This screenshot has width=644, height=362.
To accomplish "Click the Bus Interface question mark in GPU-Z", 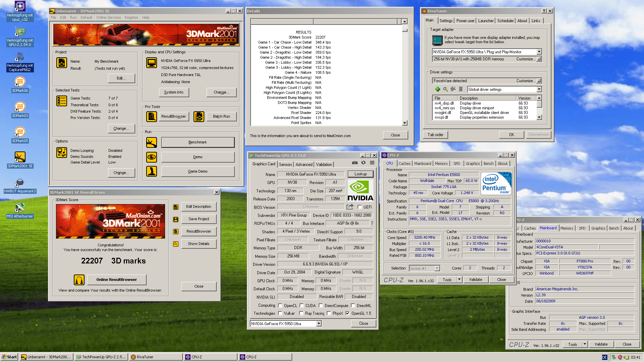I will coord(372,223).
